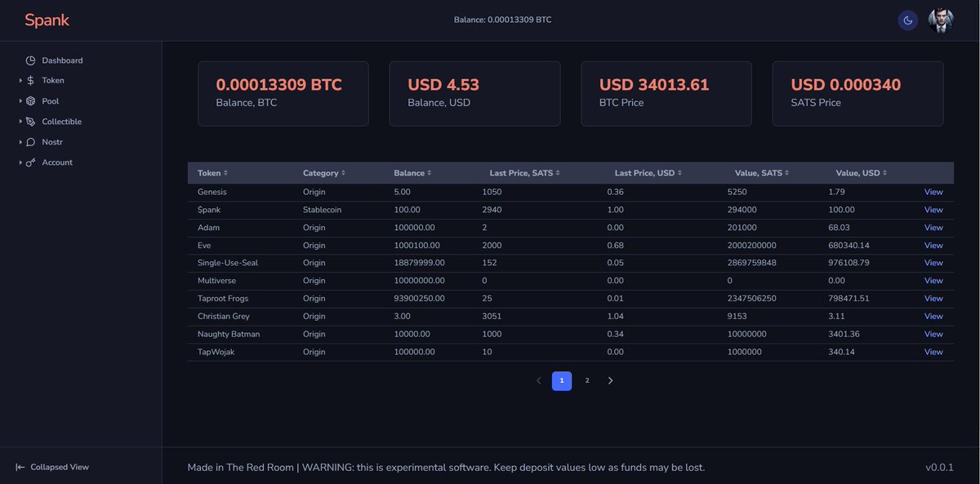View the TapWojak token
The height and width of the screenshot is (484, 980).
tap(933, 353)
